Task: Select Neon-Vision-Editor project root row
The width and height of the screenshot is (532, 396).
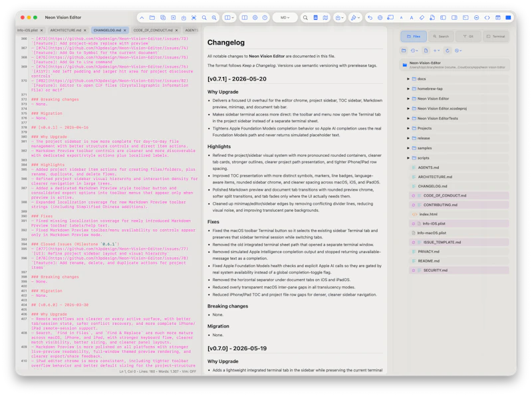Action: 455,64
